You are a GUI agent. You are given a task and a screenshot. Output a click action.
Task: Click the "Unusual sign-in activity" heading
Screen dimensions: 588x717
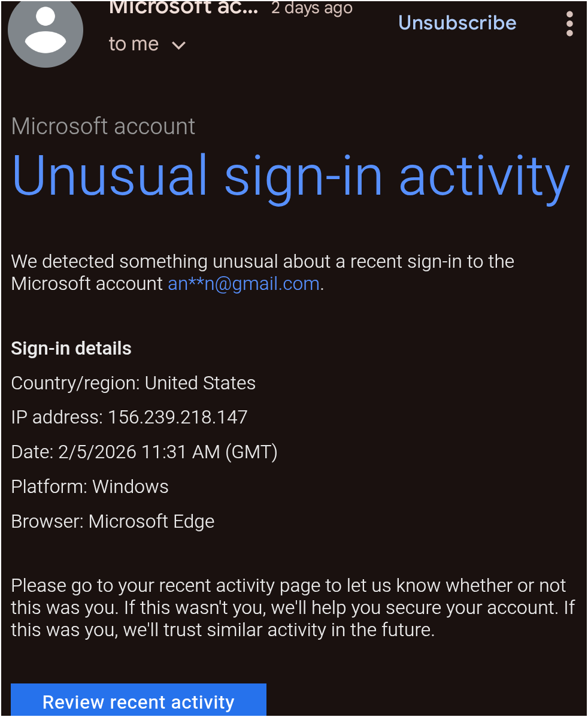pos(290,177)
